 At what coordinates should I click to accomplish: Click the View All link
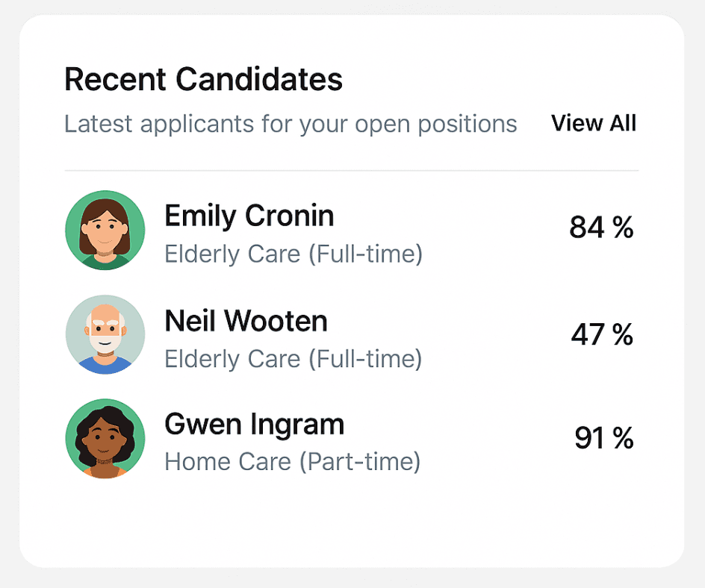[594, 123]
